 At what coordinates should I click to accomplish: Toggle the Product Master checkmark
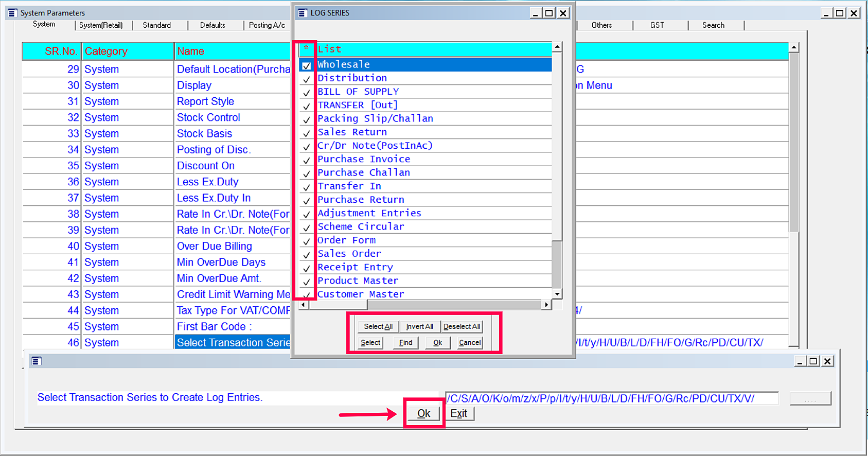point(306,282)
